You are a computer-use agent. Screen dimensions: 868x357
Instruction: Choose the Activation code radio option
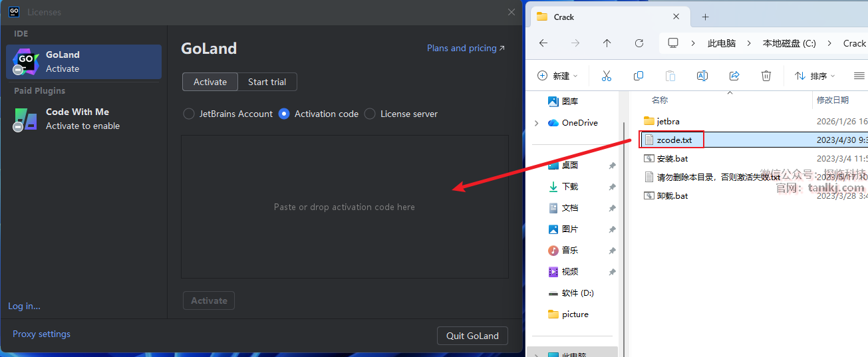[x=284, y=114]
